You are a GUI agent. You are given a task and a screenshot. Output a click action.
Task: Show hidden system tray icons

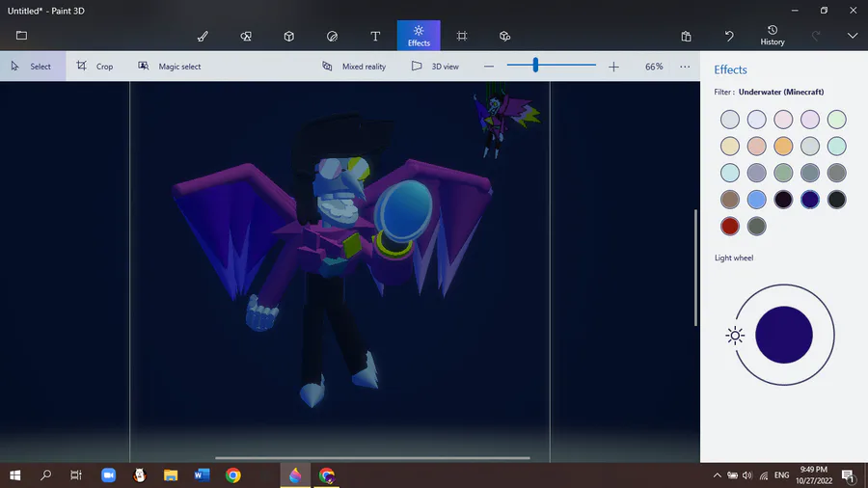[717, 475]
